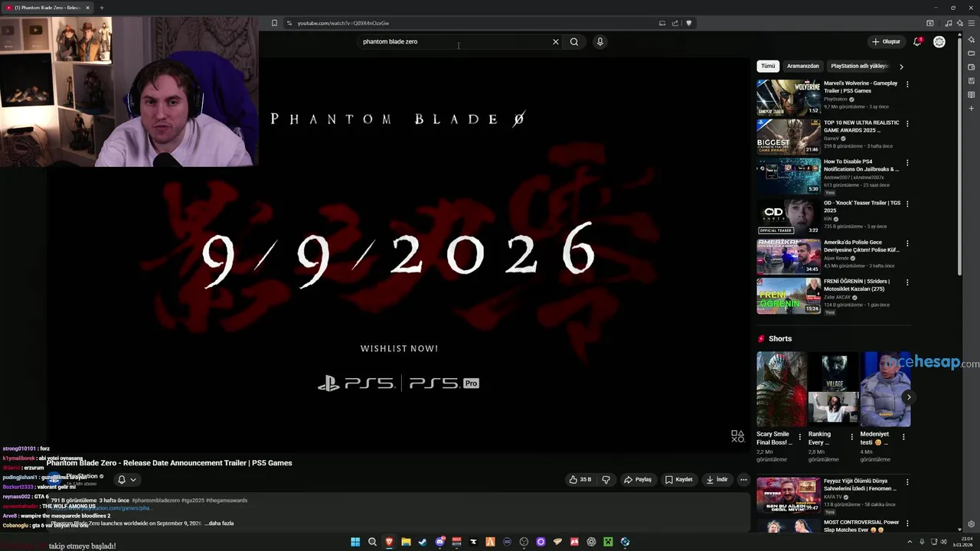Click the Oluştur create button
980x551 pixels.
886,41
